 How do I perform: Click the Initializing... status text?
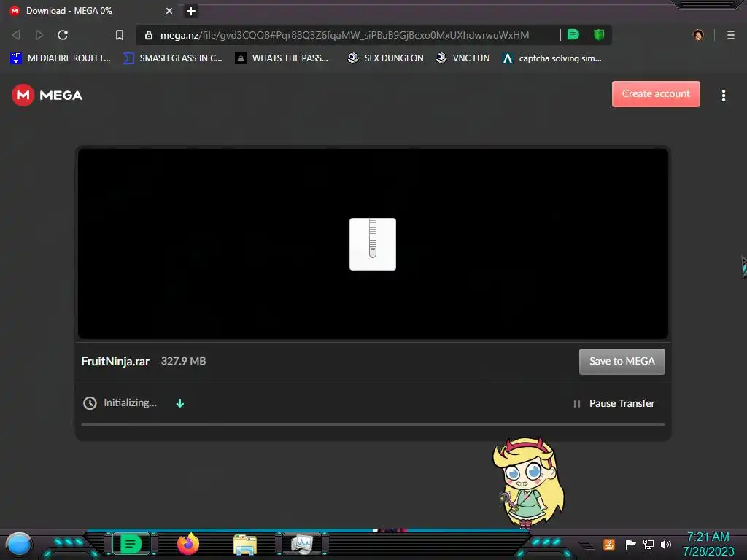click(x=130, y=402)
